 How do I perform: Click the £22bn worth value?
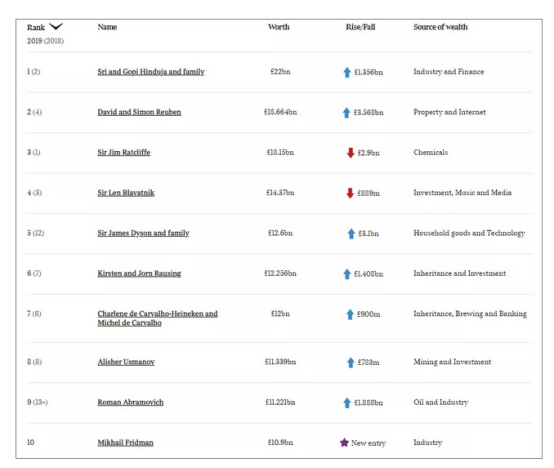(280, 72)
